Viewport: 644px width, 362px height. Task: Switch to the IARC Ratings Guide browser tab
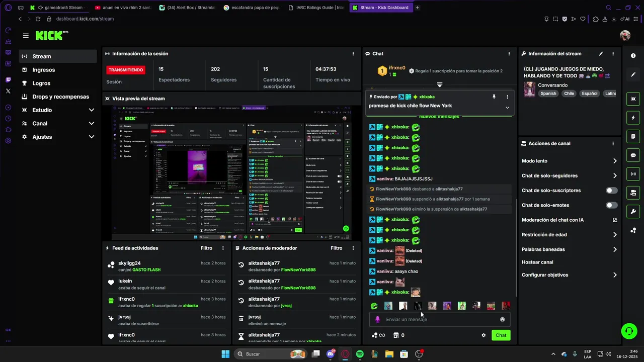pos(316,8)
